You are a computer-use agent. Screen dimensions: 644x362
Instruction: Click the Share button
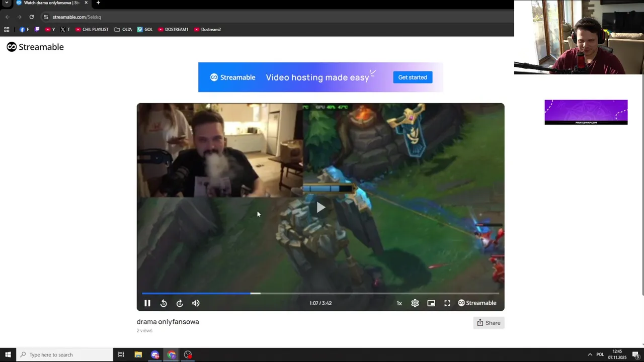click(489, 323)
